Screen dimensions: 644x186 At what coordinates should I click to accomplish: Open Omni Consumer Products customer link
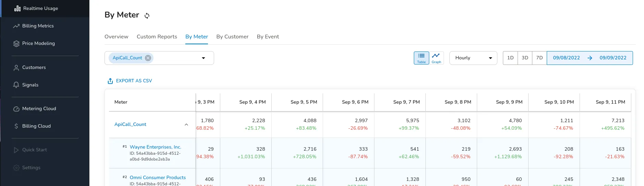click(158, 177)
